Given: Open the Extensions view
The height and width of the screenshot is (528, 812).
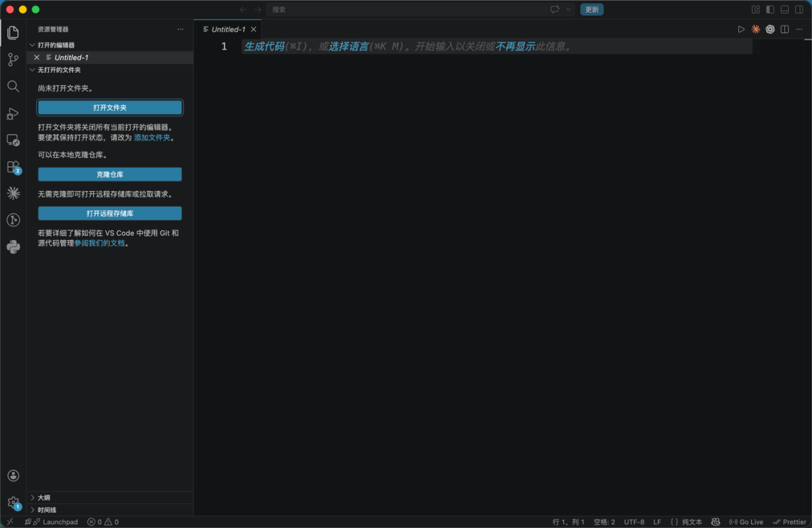Looking at the screenshot, I should tap(13, 167).
